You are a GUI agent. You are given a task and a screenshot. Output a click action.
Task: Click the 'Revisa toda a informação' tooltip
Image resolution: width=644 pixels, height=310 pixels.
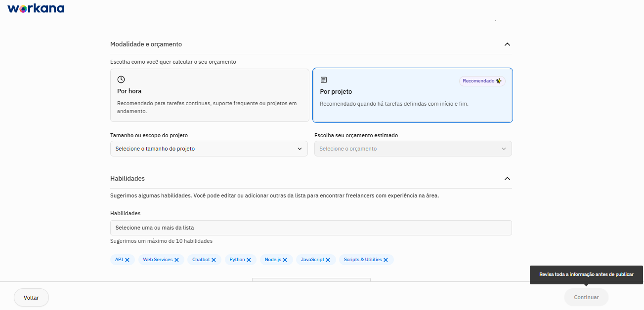(586, 274)
